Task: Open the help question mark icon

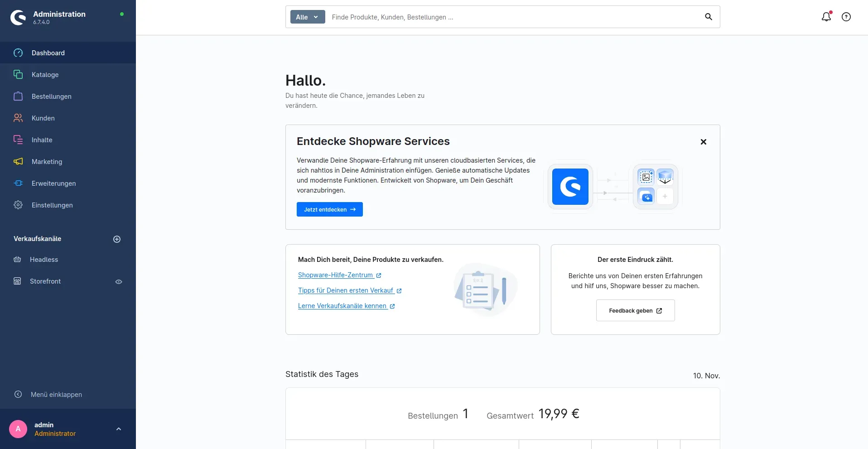Action: 846,17
